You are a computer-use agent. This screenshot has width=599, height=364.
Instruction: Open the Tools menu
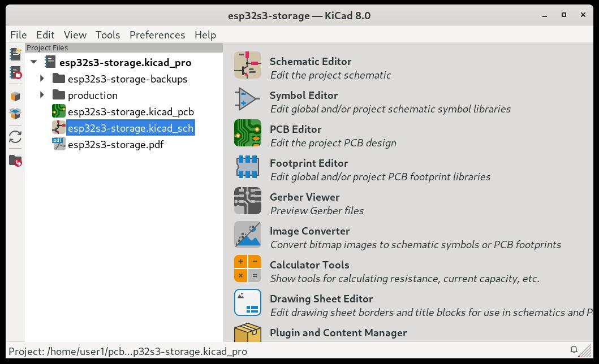click(107, 34)
